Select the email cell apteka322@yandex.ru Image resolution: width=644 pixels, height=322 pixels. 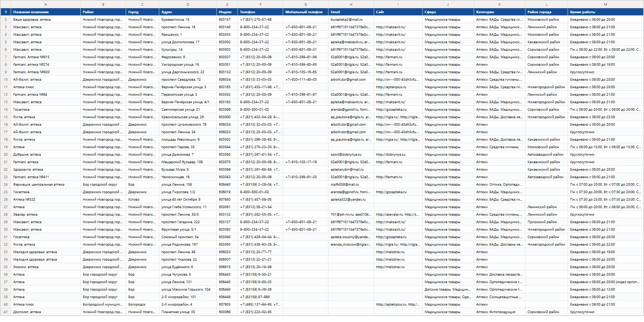click(x=351, y=200)
